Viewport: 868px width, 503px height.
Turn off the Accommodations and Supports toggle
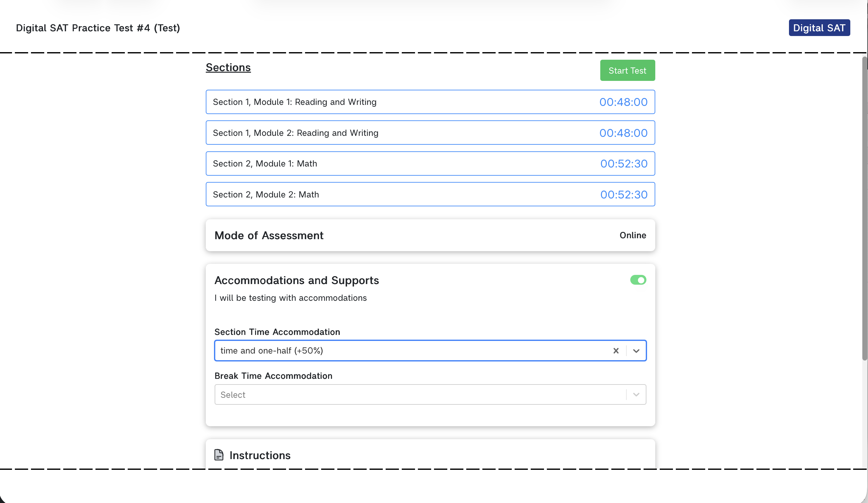(638, 280)
